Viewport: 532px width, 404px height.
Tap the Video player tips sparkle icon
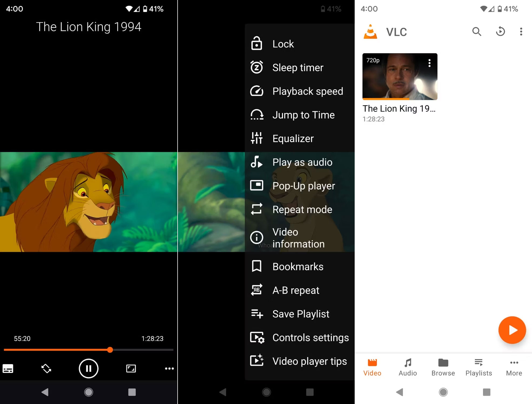pos(257,360)
